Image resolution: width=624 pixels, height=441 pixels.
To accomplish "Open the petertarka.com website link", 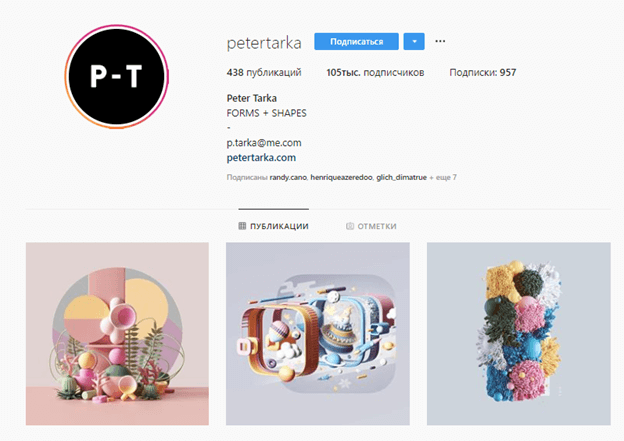I will tap(261, 158).
